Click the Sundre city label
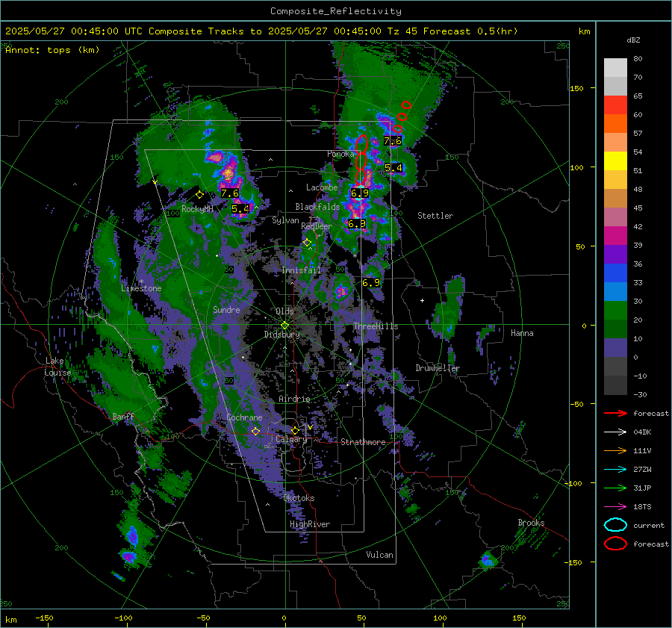672x628 pixels. 226,310
